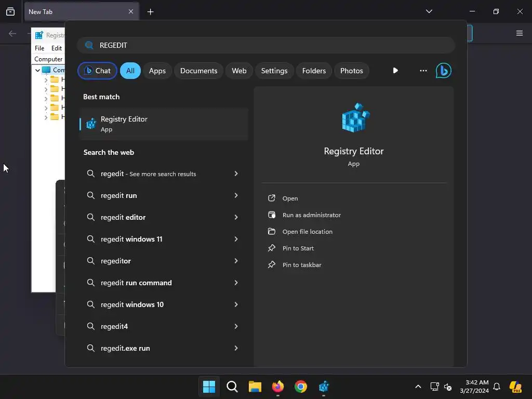The width and height of the screenshot is (532, 399).
Task: Open a new browser tab with plus
Action: point(150,12)
